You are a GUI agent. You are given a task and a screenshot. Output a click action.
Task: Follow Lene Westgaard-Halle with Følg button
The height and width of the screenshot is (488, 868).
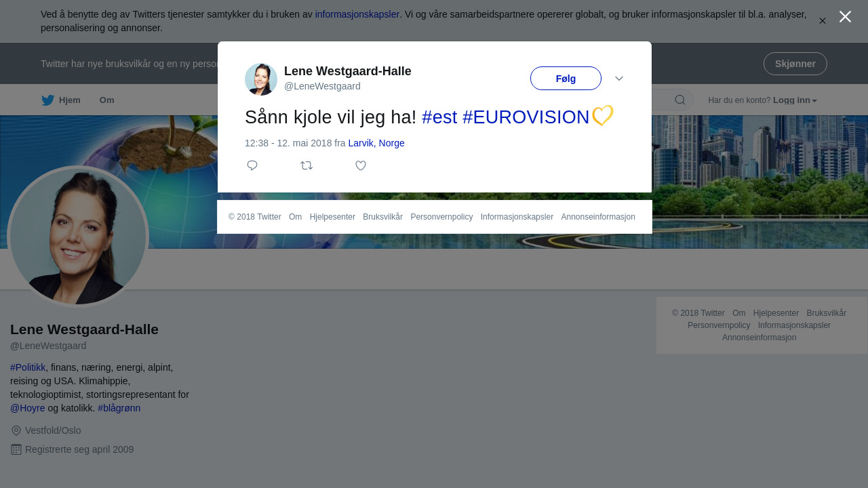[566, 79]
